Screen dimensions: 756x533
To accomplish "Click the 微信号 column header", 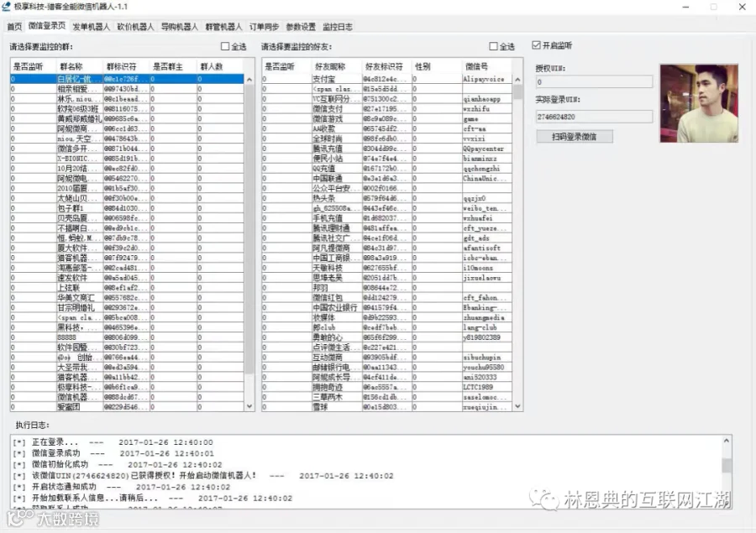I will (x=487, y=66).
